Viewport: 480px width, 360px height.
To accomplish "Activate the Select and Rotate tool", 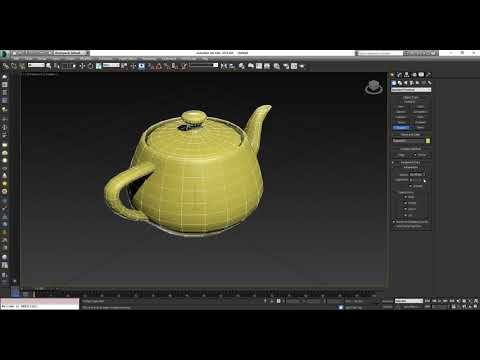I will [90, 66].
